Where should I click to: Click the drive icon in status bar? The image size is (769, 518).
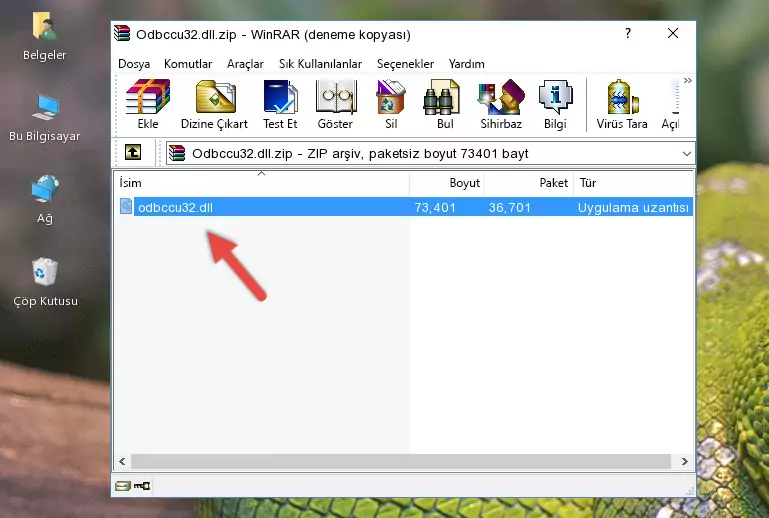pyautogui.click(x=123, y=486)
